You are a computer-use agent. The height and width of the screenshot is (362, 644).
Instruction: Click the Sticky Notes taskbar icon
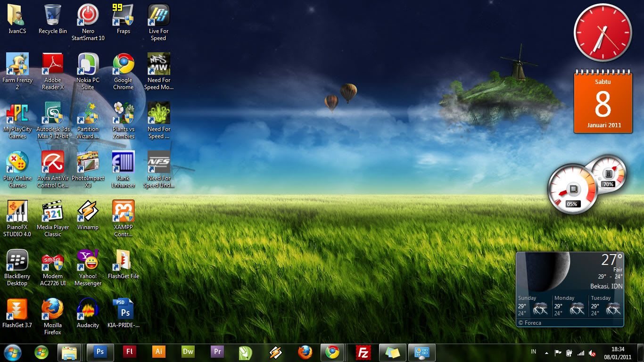click(392, 353)
